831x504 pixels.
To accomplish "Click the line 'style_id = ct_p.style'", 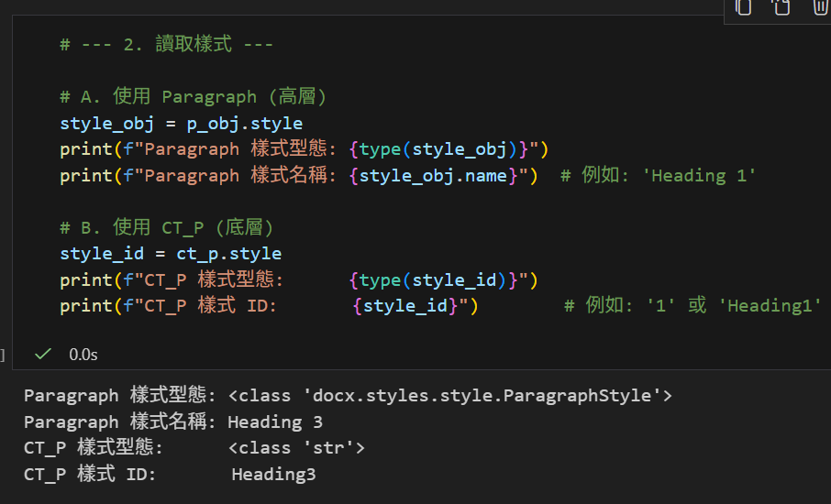I will (171, 254).
